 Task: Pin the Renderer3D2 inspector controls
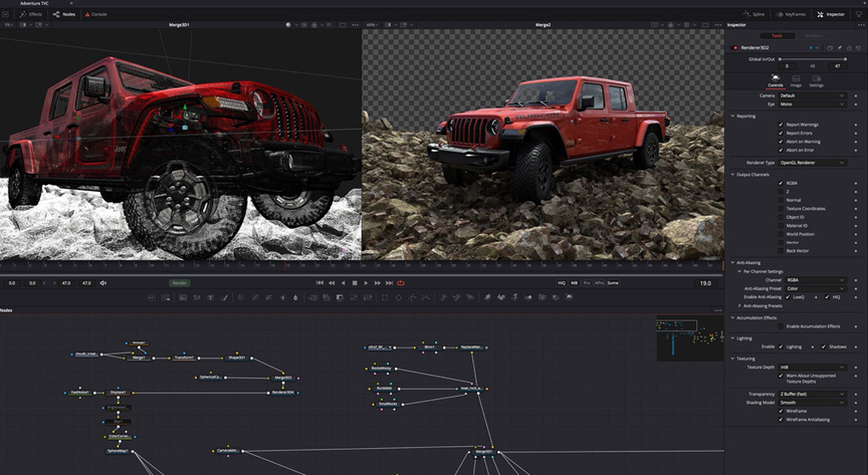(839, 48)
